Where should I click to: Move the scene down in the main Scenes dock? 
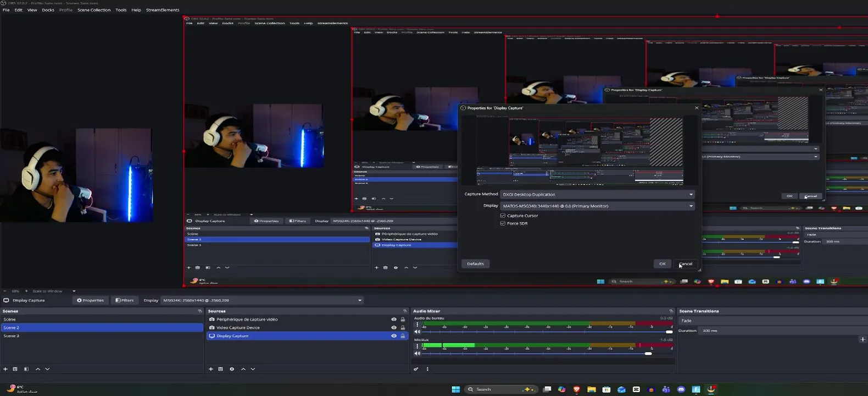click(47, 369)
